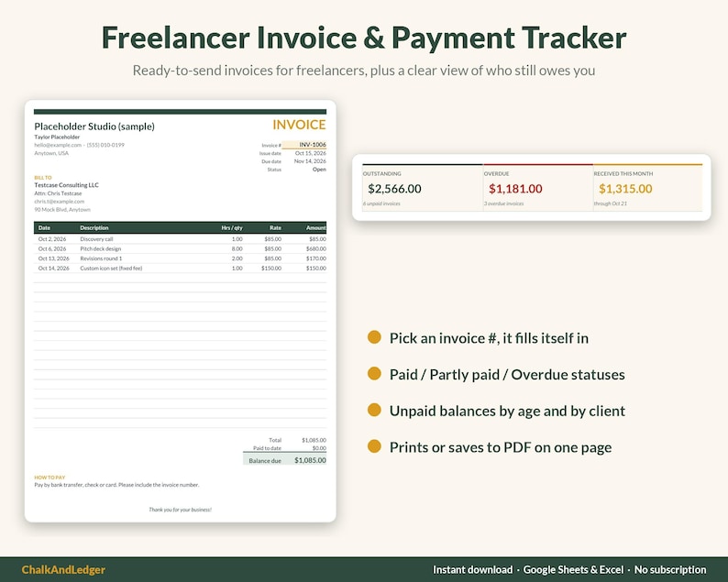Click the Paid / Partly paid / Overdue statuses line
This screenshot has height=582, width=728.
tap(507, 375)
